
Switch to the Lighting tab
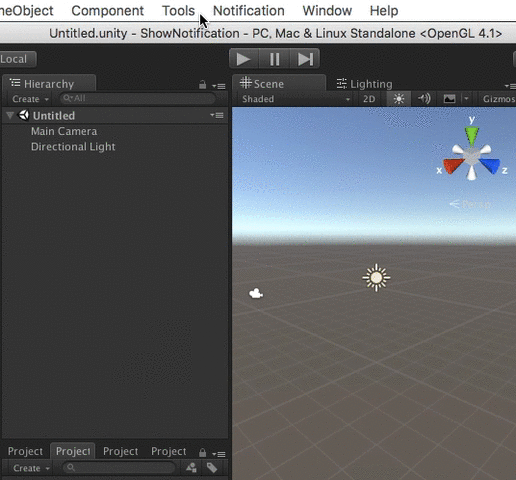pos(364,84)
